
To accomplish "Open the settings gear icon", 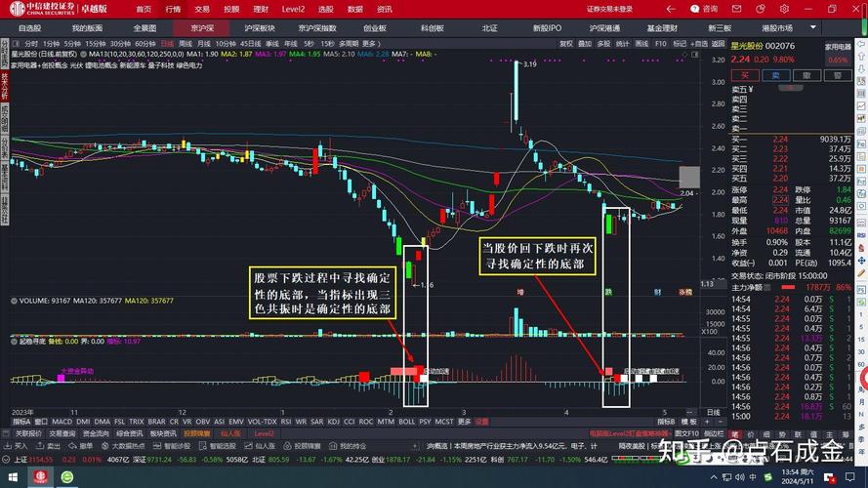I will pyautogui.click(x=784, y=9).
